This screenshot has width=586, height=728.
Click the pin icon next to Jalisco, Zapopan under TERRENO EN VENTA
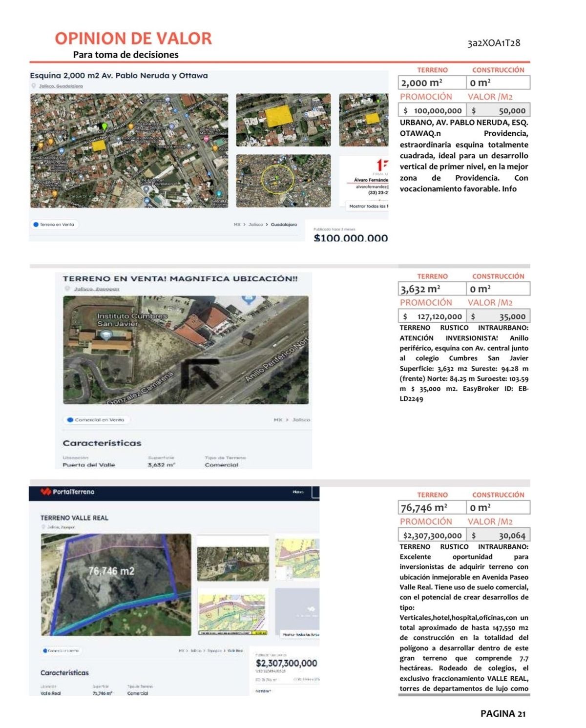click(67, 289)
